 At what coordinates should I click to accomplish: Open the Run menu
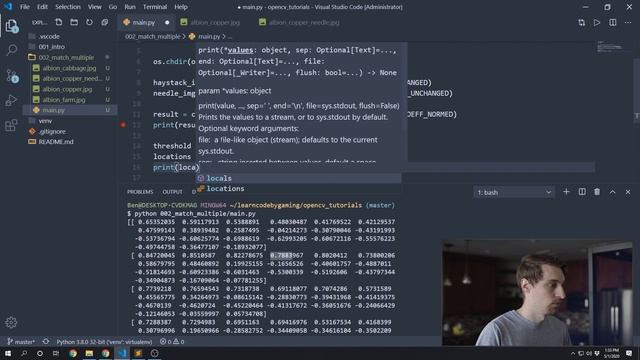130,7
